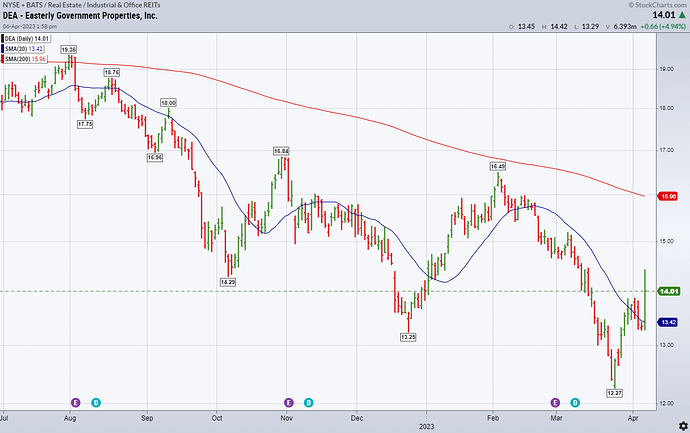Click the green 14.01 price tag on axis
The width and height of the screenshot is (690, 433).
tap(668, 291)
